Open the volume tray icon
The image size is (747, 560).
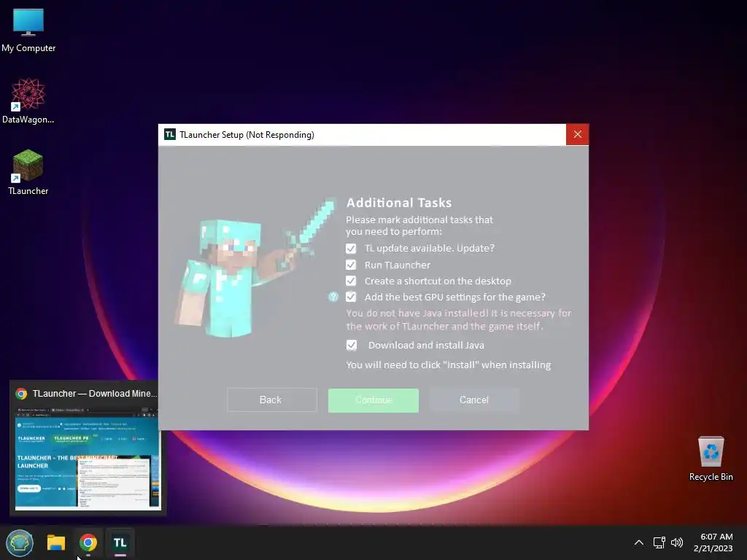676,542
